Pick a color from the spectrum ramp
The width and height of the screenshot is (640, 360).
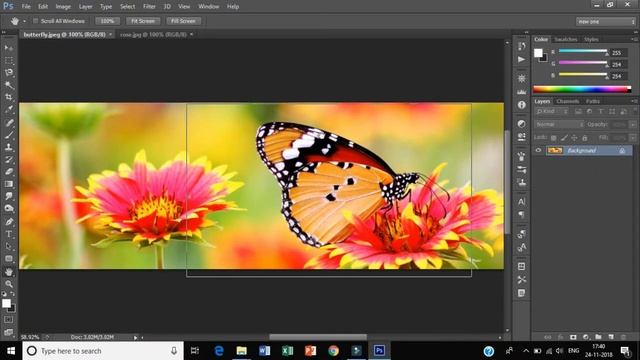point(582,89)
